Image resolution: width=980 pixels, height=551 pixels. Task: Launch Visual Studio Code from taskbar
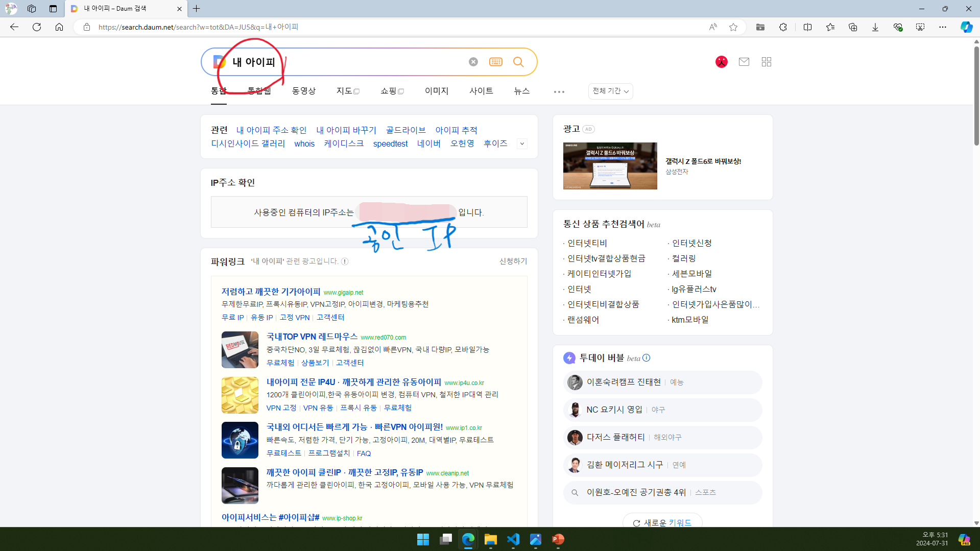[513, 539]
